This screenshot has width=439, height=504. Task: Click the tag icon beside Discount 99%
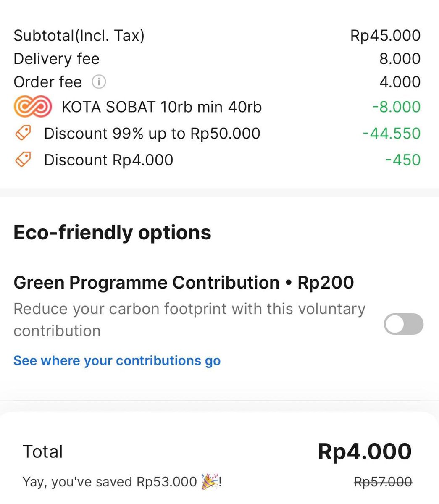pyautogui.click(x=23, y=133)
